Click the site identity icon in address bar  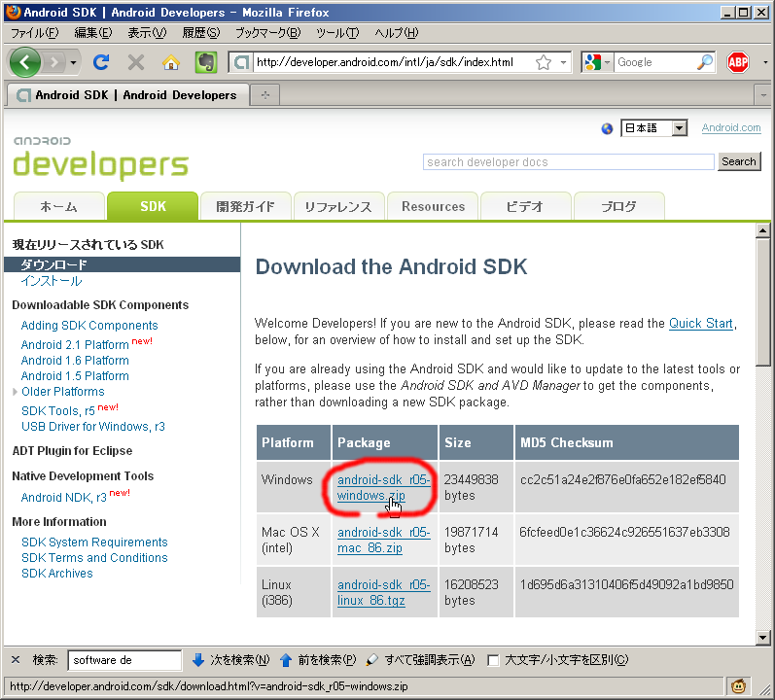coord(241,62)
